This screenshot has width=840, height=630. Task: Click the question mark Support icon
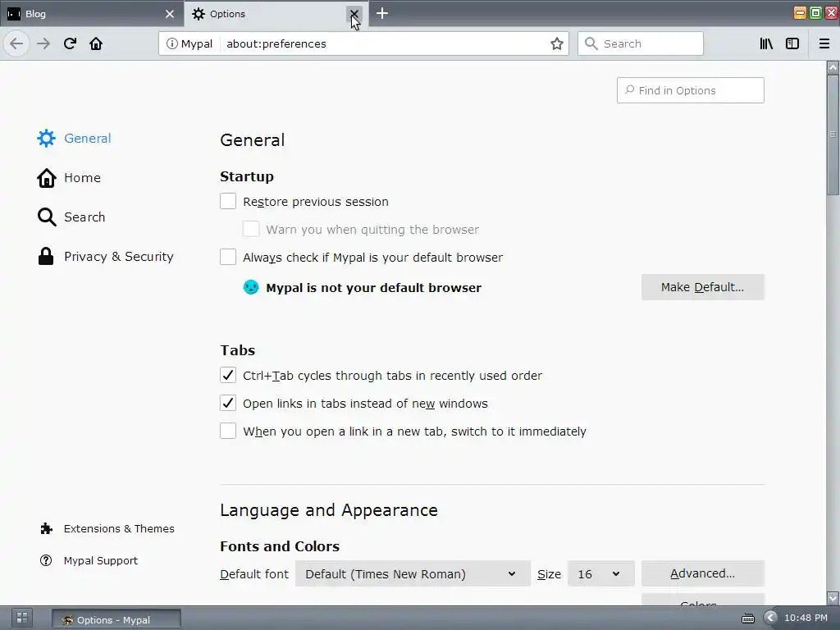tap(46, 560)
